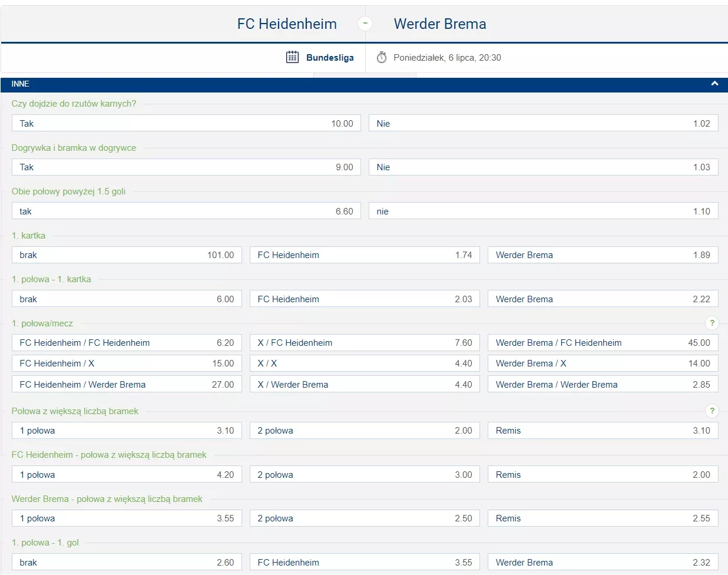Bet X / FC Heidenheim at 7.60
Image resolution: width=728 pixels, height=575 pixels.
365,342
